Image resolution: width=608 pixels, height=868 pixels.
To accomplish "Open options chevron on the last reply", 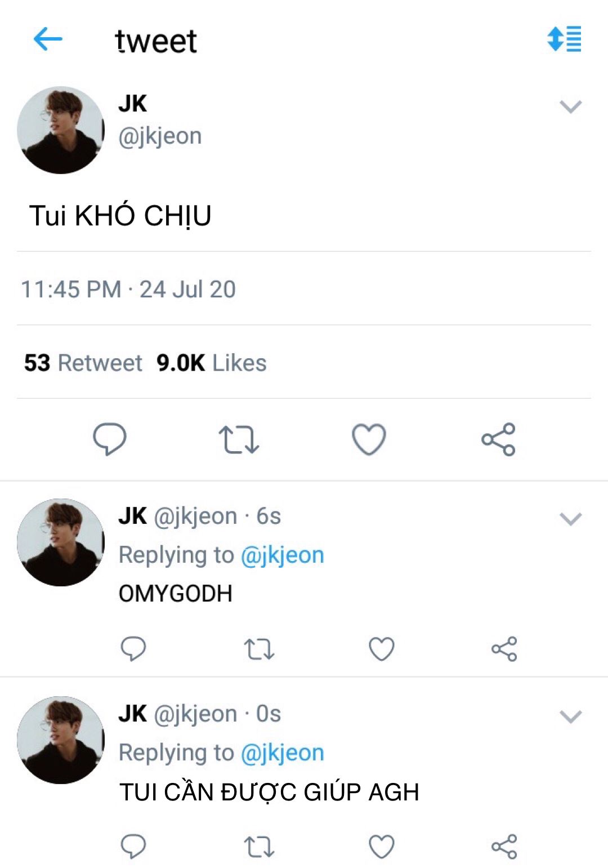I will 570,716.
